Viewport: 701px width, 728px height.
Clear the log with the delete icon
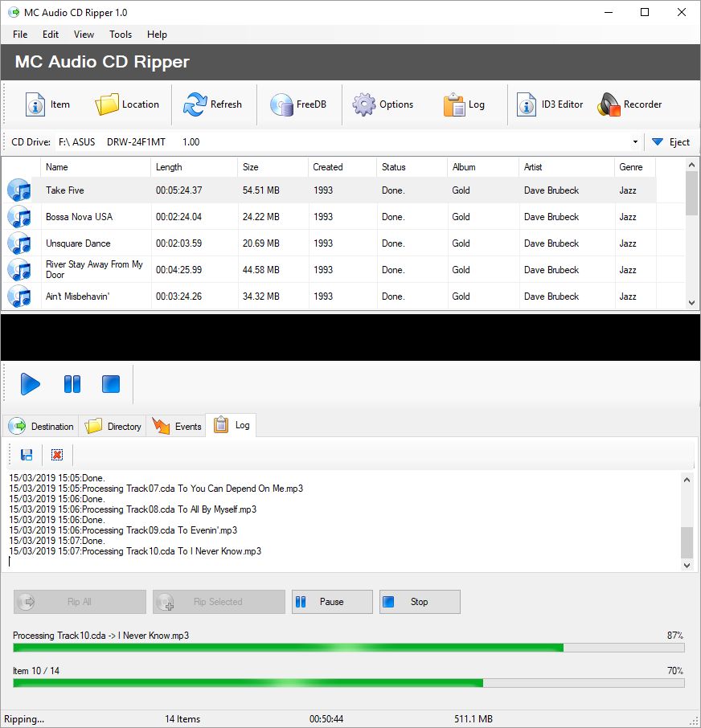point(55,455)
